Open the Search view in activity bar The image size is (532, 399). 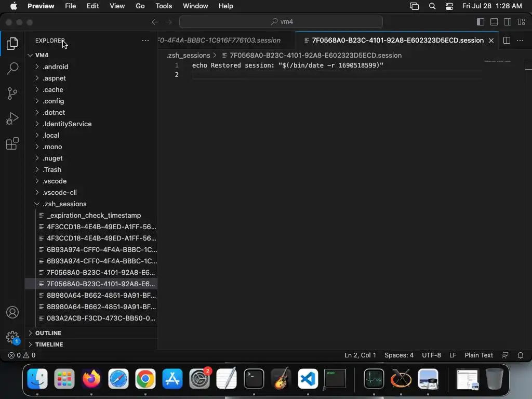tap(12, 68)
